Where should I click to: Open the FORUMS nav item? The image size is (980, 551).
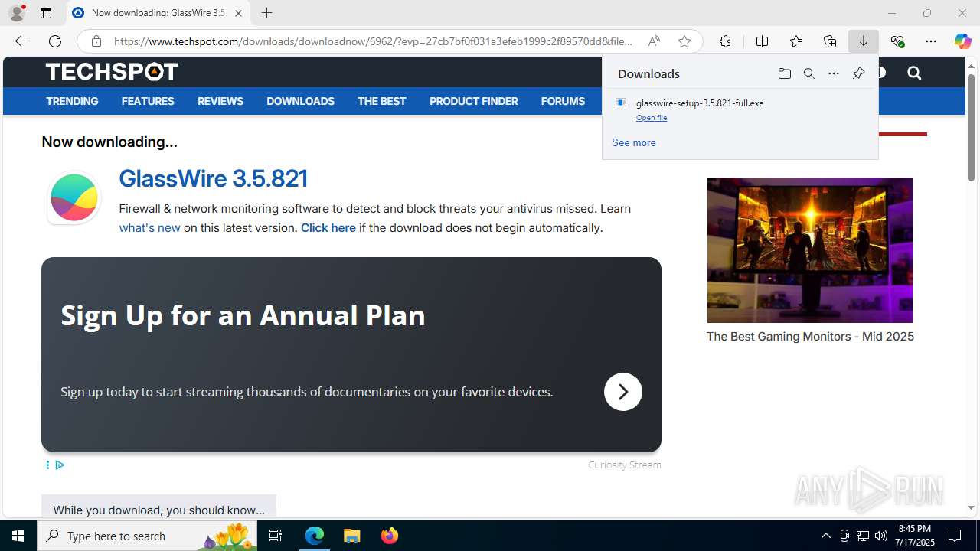pos(563,101)
